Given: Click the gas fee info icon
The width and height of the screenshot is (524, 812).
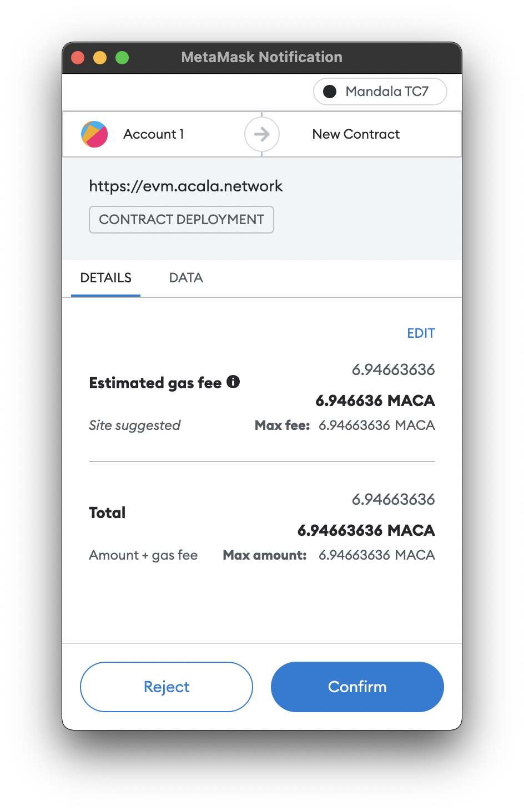Looking at the screenshot, I should [233, 382].
